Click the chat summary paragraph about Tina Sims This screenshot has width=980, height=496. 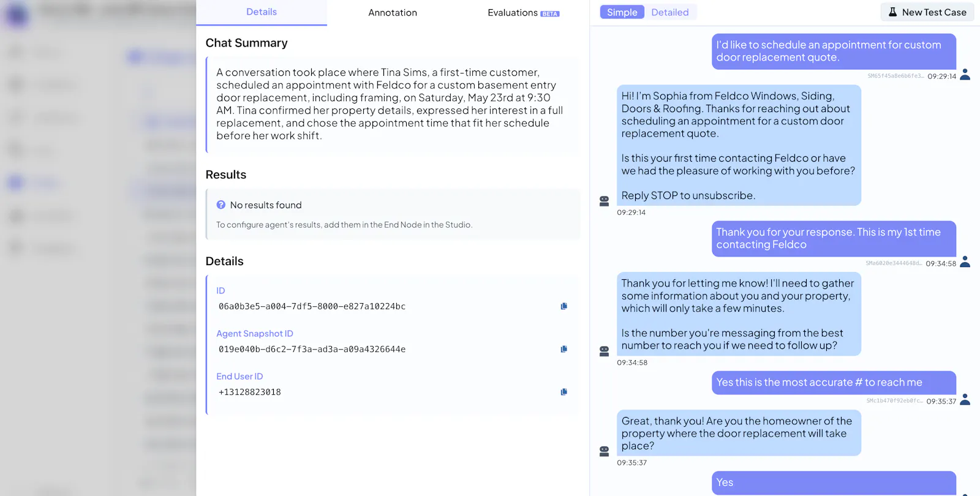pyautogui.click(x=390, y=104)
